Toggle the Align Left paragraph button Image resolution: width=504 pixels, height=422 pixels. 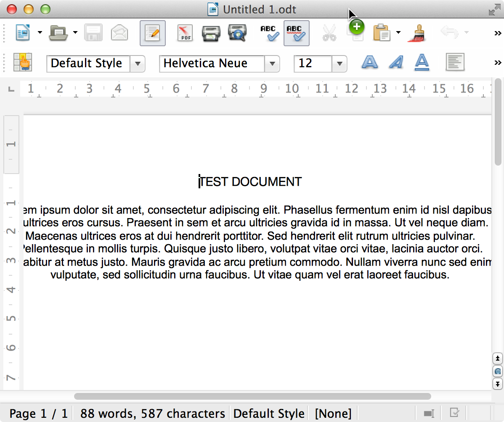coord(455,63)
